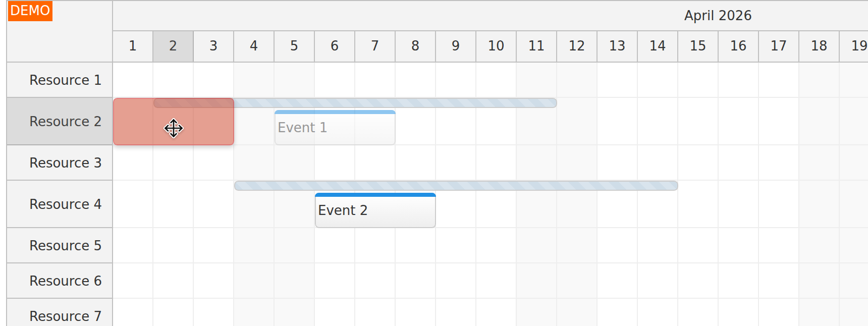Click the striped progress bar above Event 2

coord(454,186)
